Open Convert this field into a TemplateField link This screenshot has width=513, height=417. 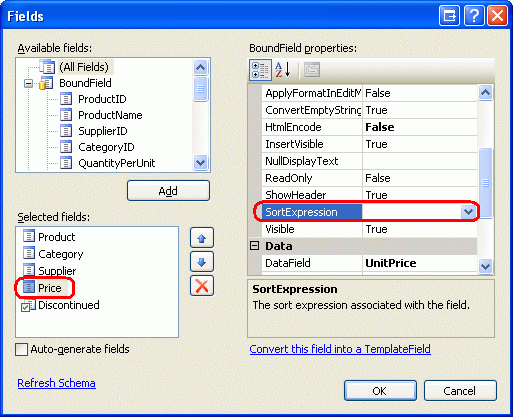coord(340,349)
